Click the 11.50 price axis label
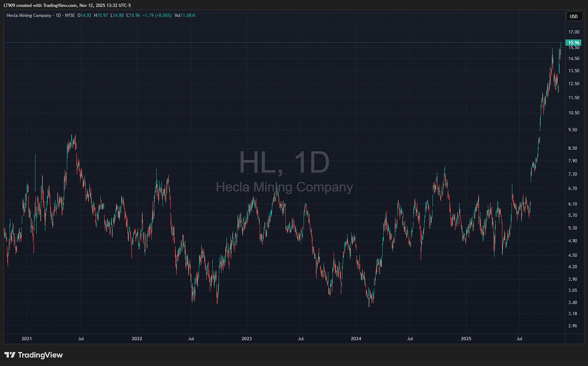The image size is (588, 366). (573, 98)
